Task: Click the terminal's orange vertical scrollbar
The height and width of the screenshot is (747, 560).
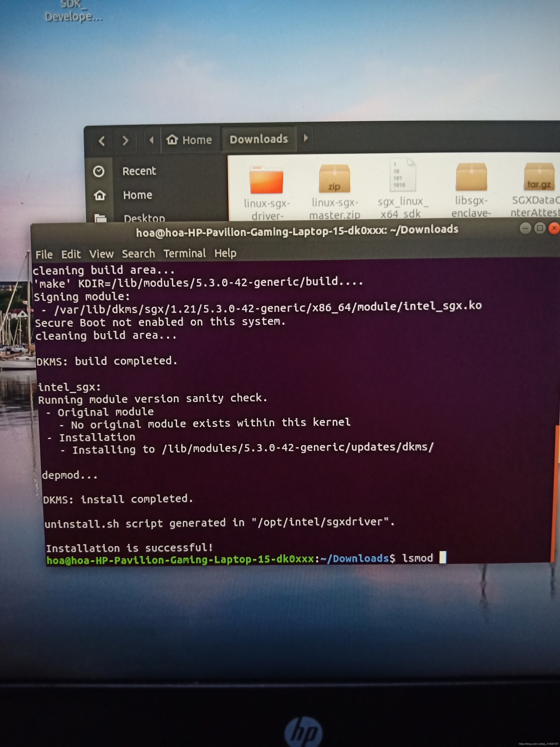Action: tap(555, 490)
